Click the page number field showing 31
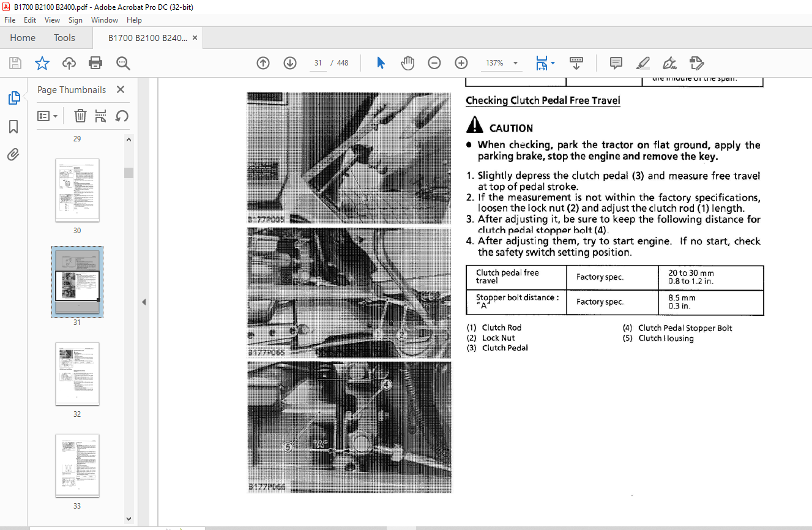The image size is (812, 530). coord(319,63)
